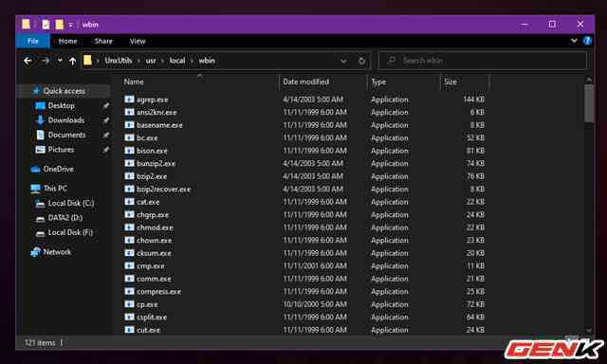Click the cmp.exe file name
This screenshot has width=607, height=364.
[151, 266]
